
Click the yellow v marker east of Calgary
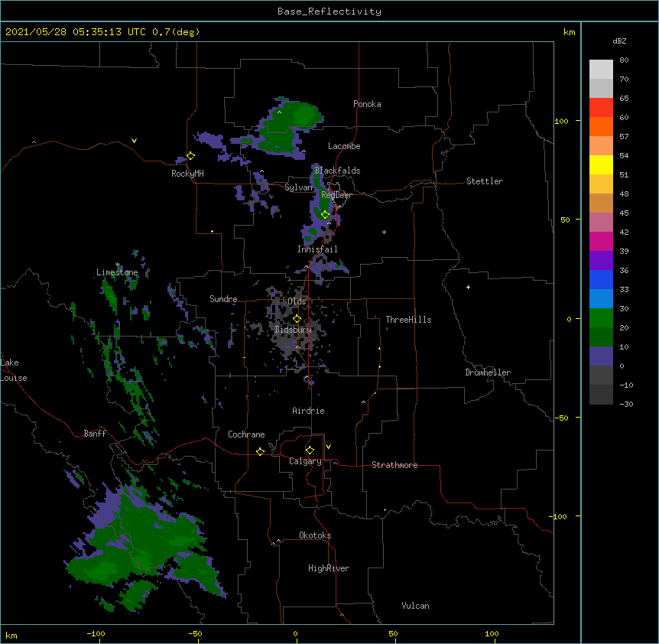point(328,447)
